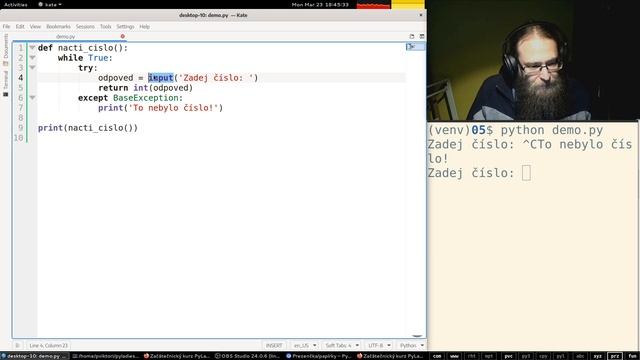
Task: Open the View menu
Action: tap(35, 27)
